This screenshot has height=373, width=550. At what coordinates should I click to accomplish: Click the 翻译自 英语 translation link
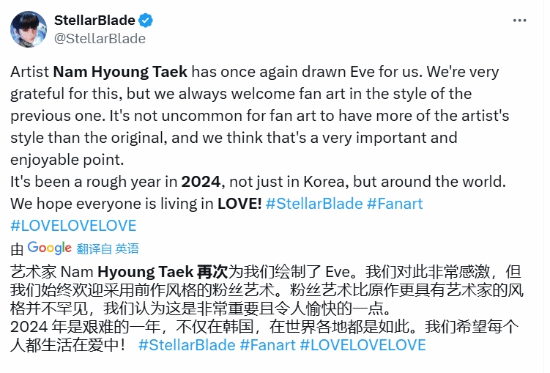108,249
